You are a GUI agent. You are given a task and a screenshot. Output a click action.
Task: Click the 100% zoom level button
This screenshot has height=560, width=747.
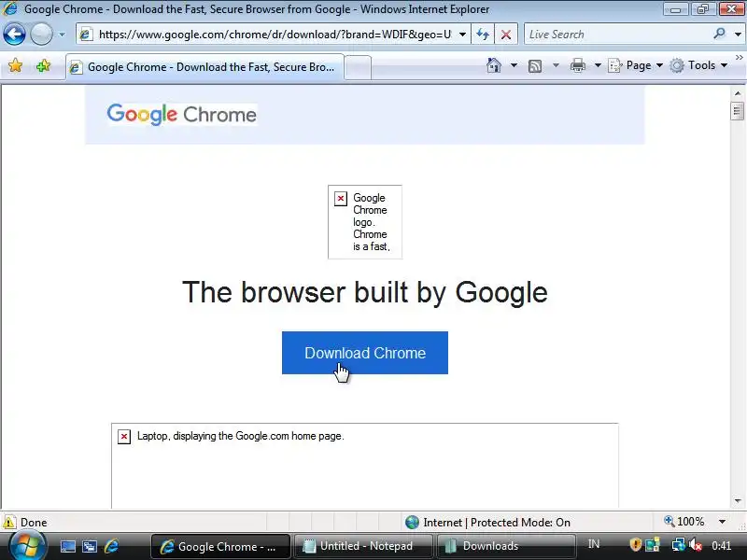point(684,522)
